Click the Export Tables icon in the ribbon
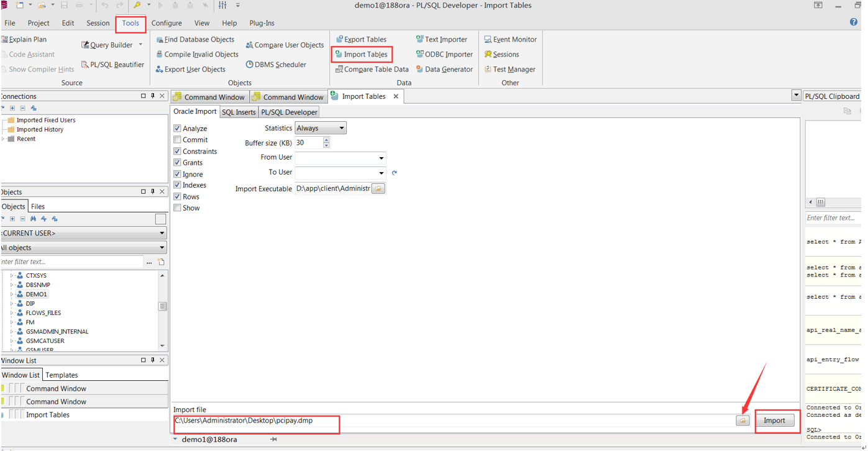The width and height of the screenshot is (868, 451). [339, 39]
